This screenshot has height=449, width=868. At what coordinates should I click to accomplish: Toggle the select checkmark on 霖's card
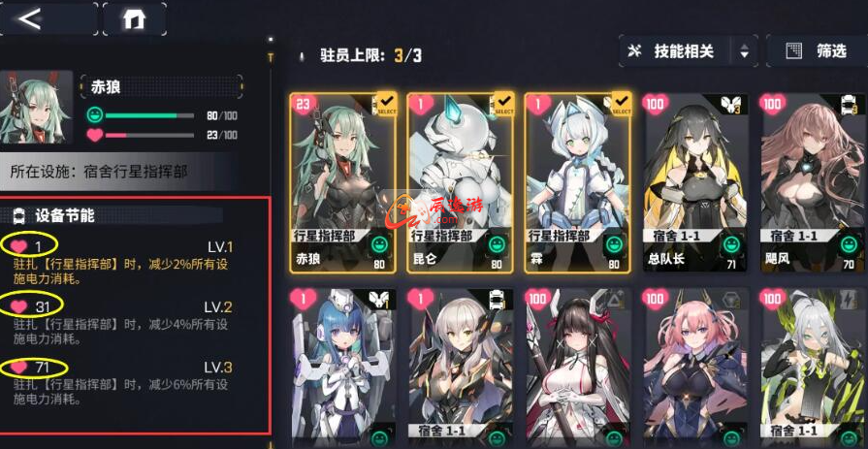pos(622,103)
